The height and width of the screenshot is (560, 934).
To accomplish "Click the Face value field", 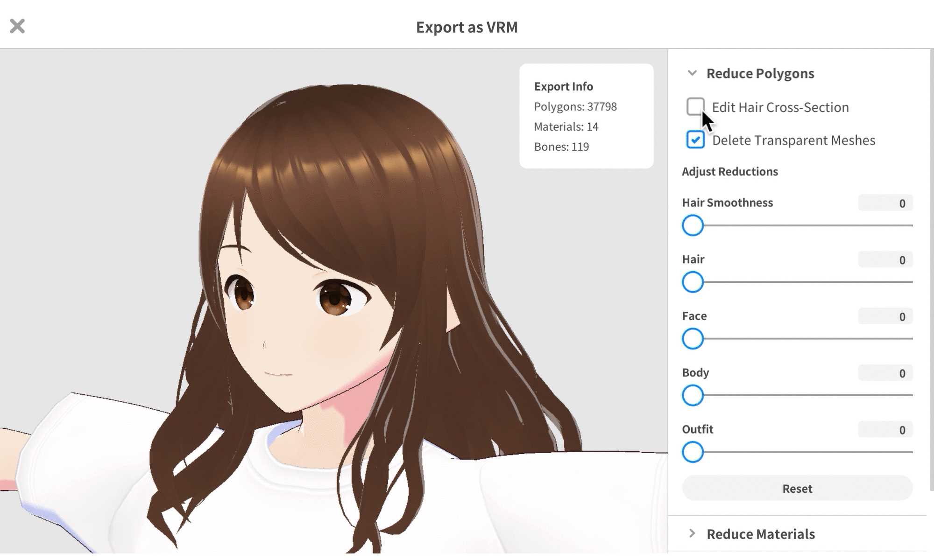I will (x=885, y=316).
